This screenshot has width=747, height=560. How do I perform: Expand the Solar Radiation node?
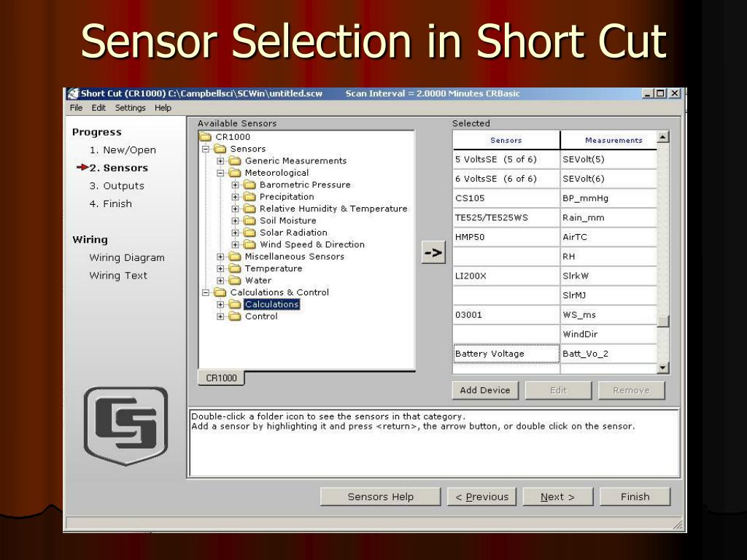point(236,233)
